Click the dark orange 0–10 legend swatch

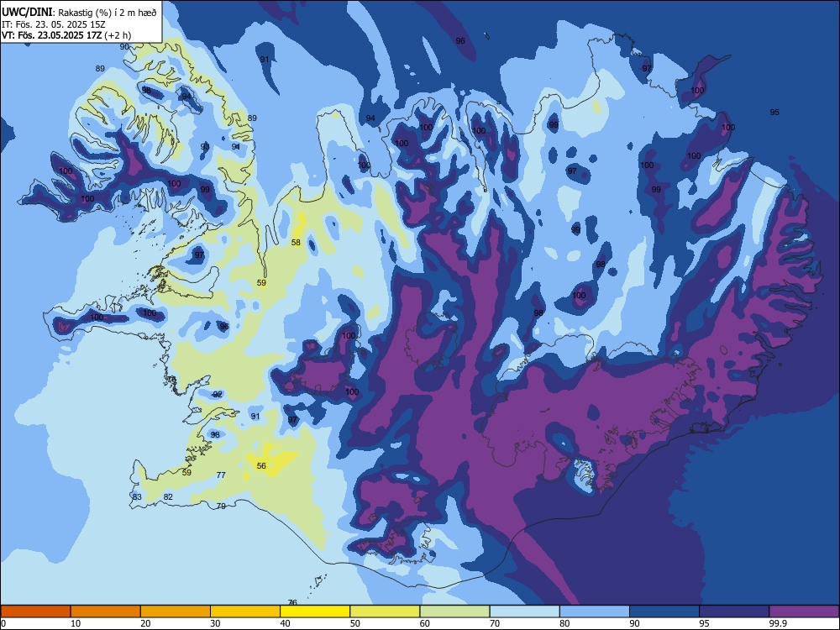pos(35,612)
